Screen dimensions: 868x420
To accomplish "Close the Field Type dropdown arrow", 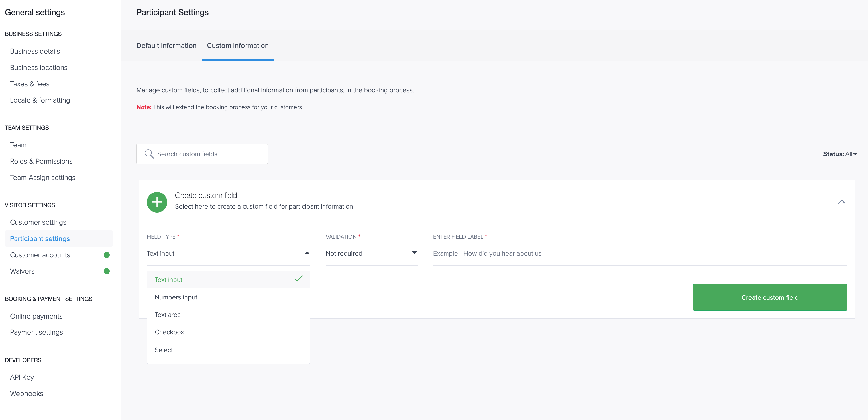I will (x=307, y=253).
